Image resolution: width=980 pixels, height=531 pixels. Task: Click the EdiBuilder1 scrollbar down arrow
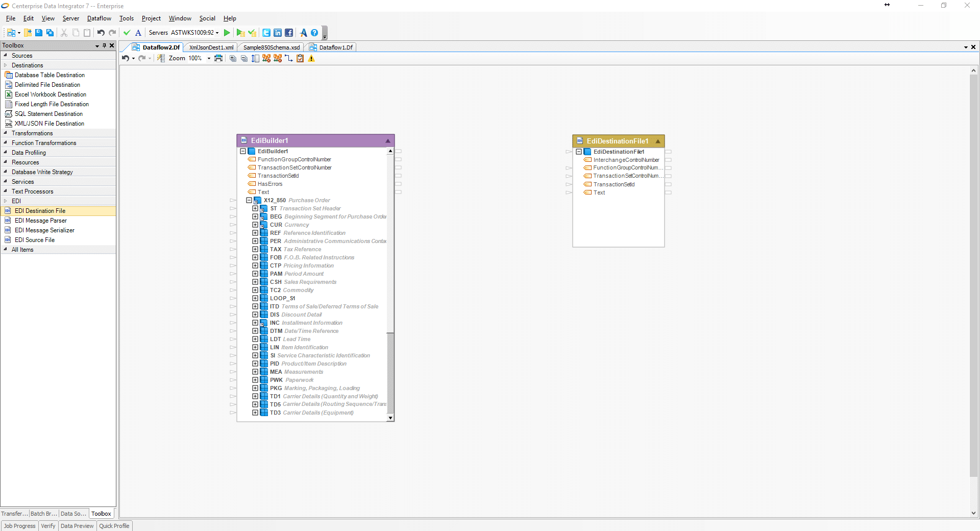click(390, 418)
